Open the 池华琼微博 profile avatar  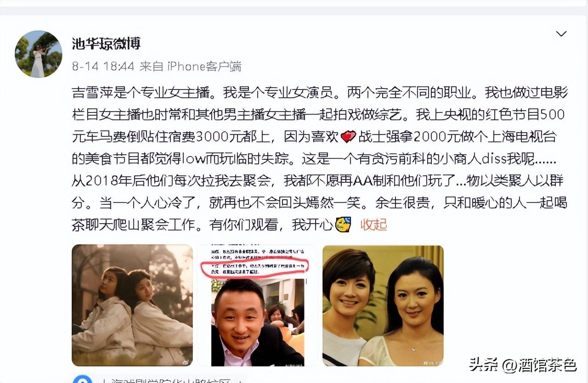[38, 54]
